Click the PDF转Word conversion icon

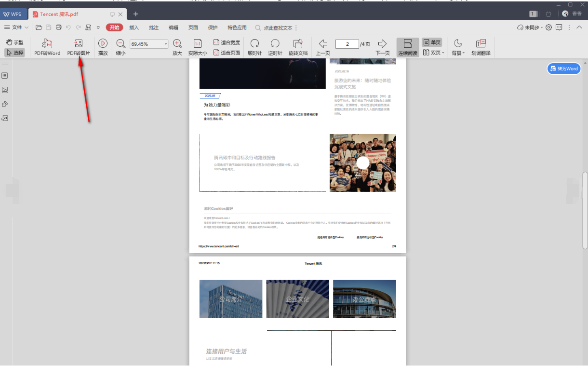click(47, 44)
